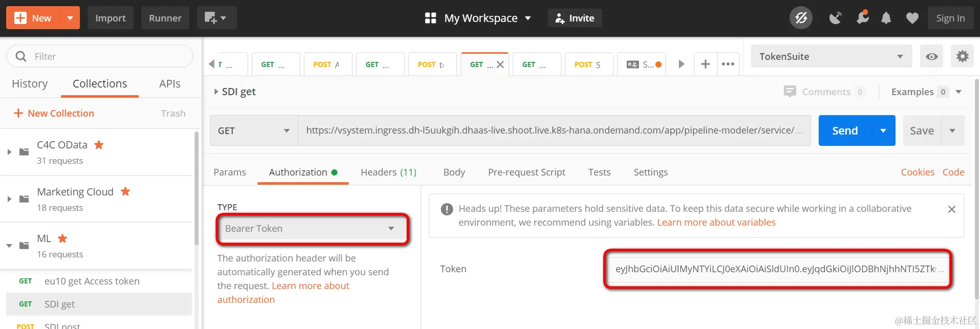Create a New Collection

pos(54,113)
